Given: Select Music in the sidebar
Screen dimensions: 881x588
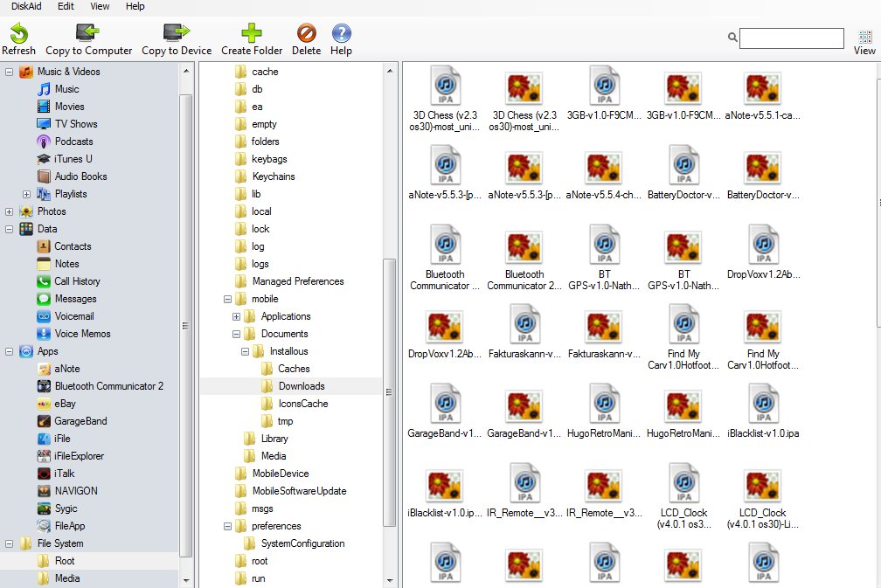Looking at the screenshot, I should click(66, 89).
